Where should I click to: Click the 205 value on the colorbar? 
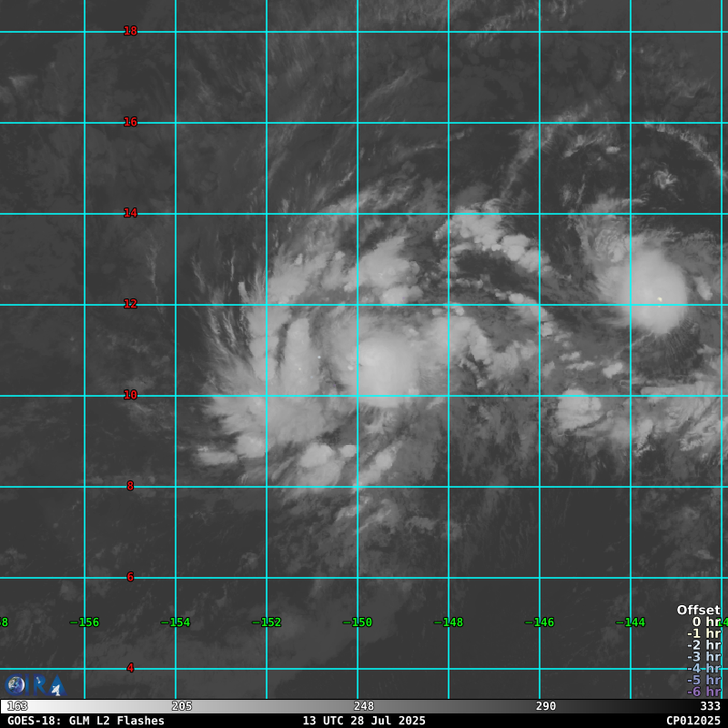pos(182,706)
